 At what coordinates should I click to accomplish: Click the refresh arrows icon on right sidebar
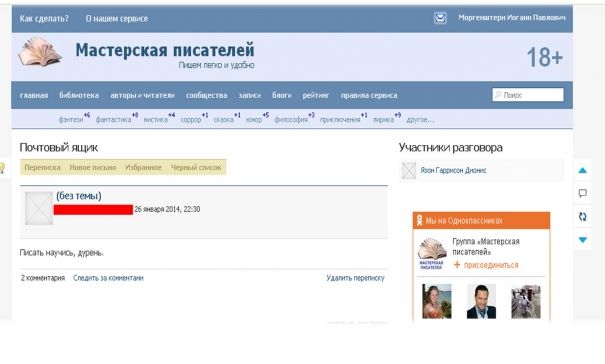tap(583, 217)
